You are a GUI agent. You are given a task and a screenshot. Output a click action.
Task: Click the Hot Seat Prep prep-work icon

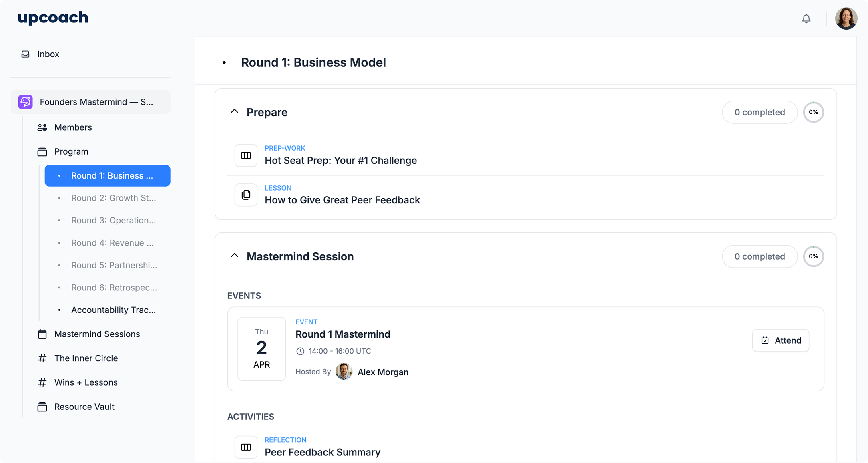(x=246, y=155)
